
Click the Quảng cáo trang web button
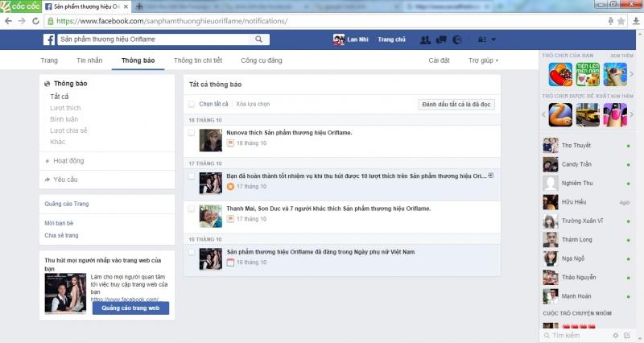[130, 308]
